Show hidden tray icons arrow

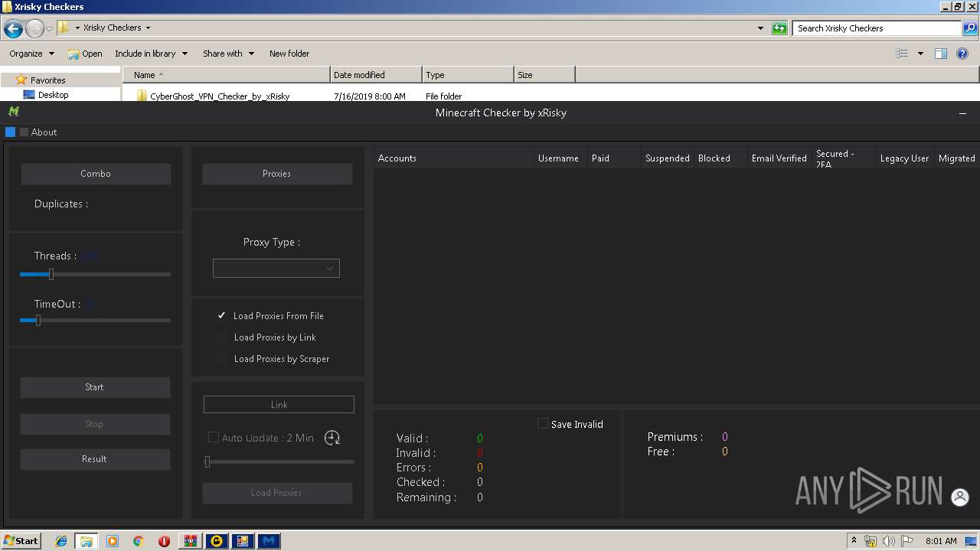(x=854, y=541)
